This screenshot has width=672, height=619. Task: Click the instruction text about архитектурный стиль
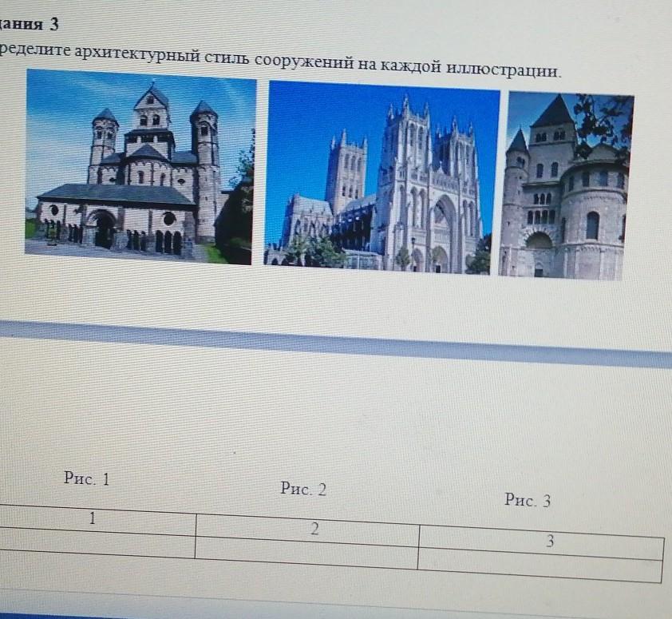coord(280,62)
